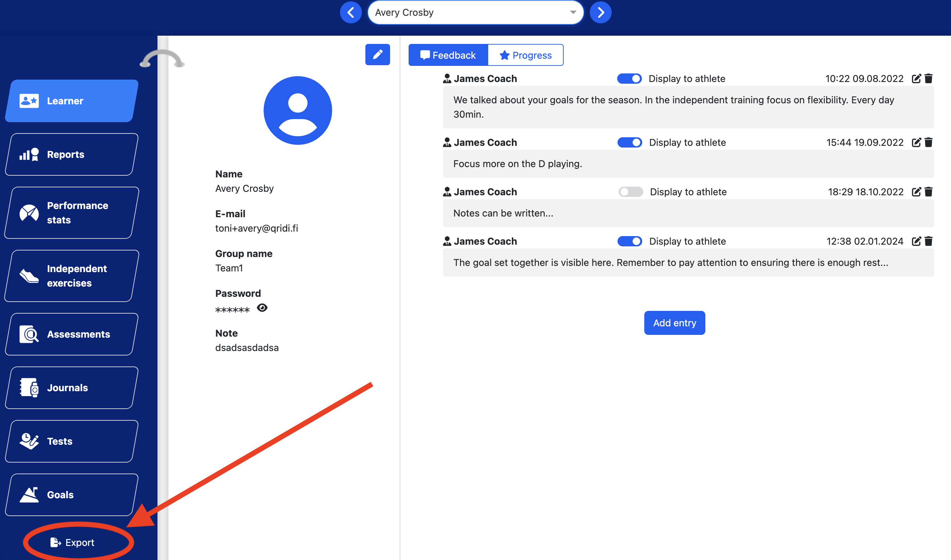Select the Feedback tab
The height and width of the screenshot is (560, 951).
(x=448, y=55)
